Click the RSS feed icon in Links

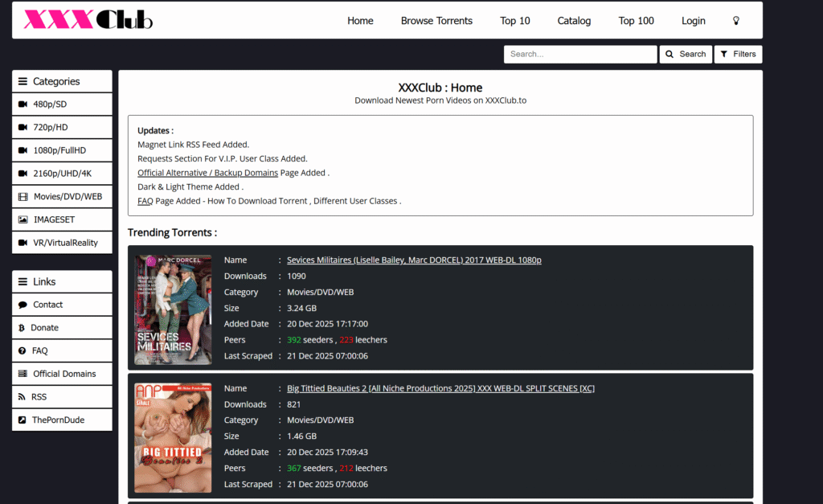pos(23,397)
